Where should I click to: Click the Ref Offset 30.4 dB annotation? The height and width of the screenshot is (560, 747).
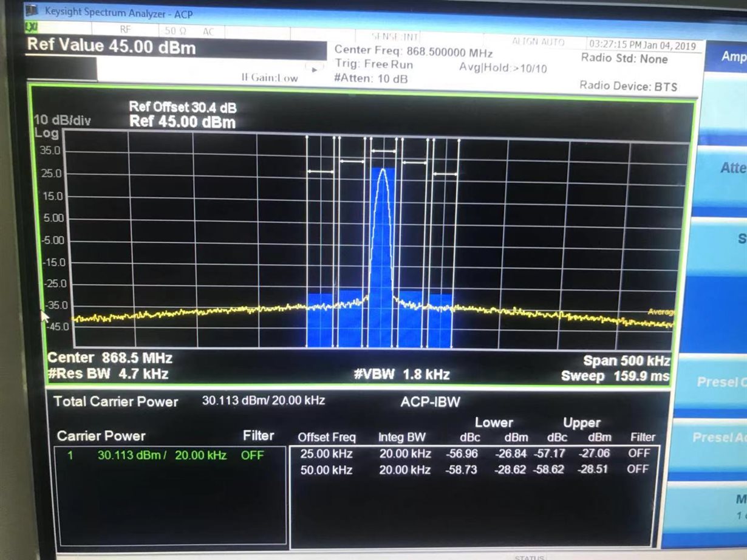click(x=183, y=108)
